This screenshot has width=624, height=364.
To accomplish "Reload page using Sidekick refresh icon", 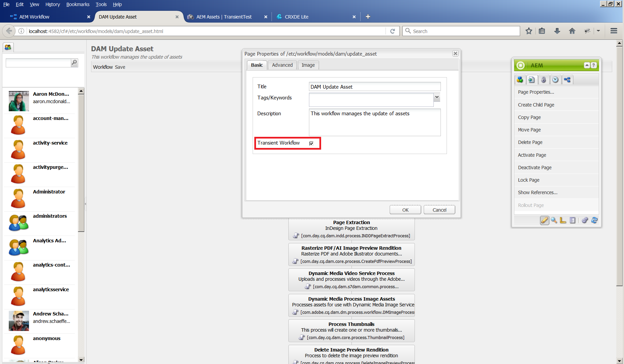I will (x=594, y=220).
